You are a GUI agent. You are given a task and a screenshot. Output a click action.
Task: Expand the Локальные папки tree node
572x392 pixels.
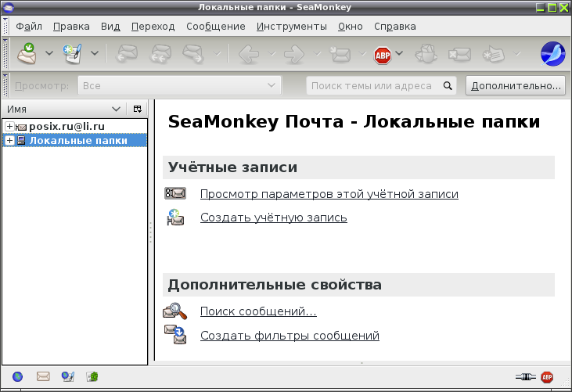pyautogui.click(x=9, y=140)
